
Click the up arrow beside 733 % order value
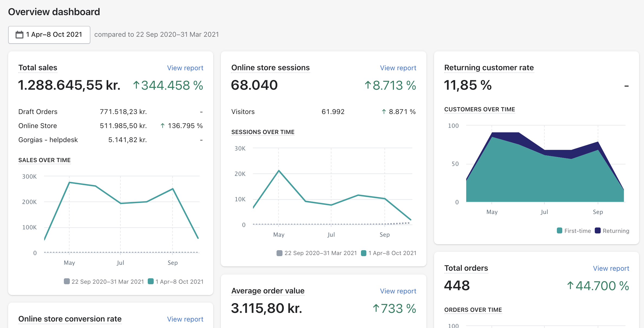click(376, 308)
